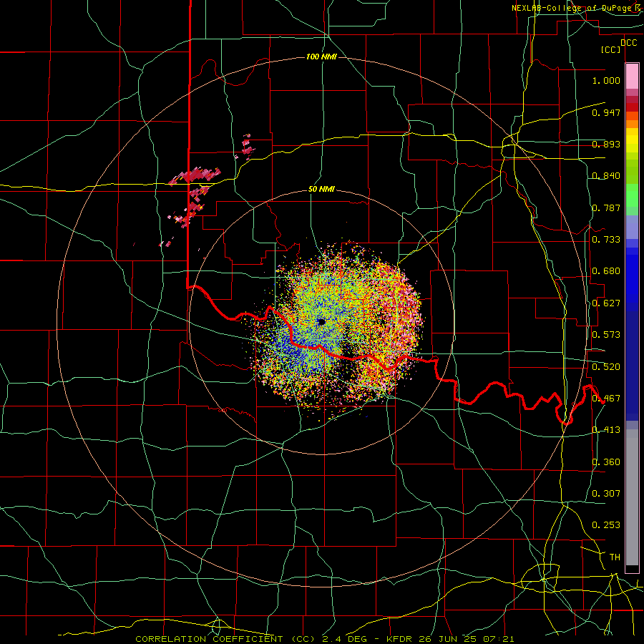Viewport: 644px width, 644px height.
Task: Click the 0.360 legend value
Action: point(606,462)
